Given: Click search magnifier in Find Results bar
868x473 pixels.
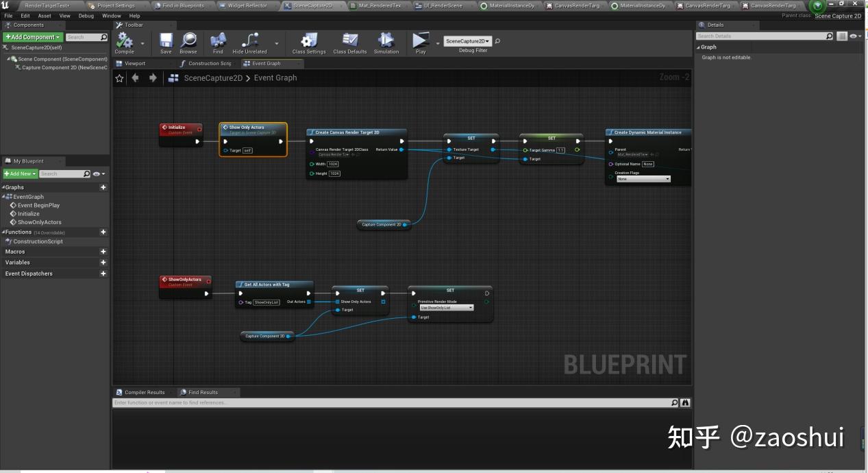Looking at the screenshot, I should pyautogui.click(x=674, y=403).
